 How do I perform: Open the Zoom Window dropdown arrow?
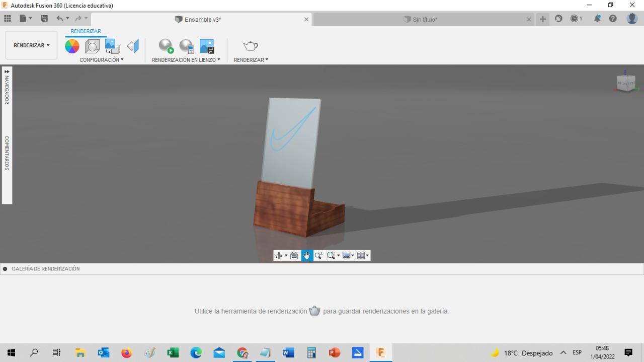point(338,256)
